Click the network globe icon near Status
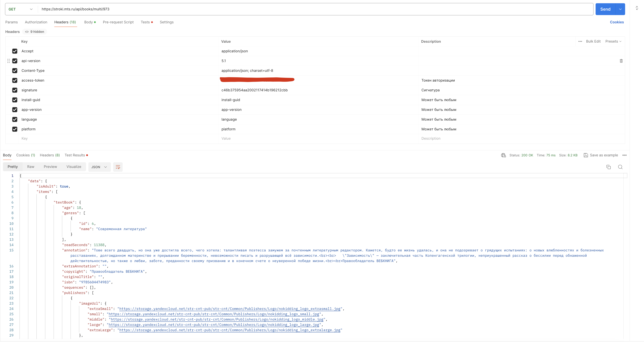Viewport: 644px width, 342px height. (503, 155)
